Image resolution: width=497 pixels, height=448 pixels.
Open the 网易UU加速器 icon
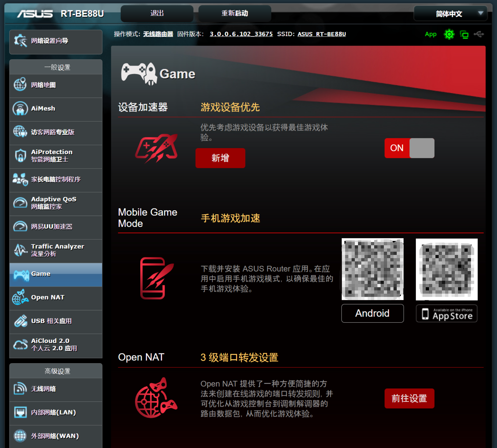click(20, 226)
